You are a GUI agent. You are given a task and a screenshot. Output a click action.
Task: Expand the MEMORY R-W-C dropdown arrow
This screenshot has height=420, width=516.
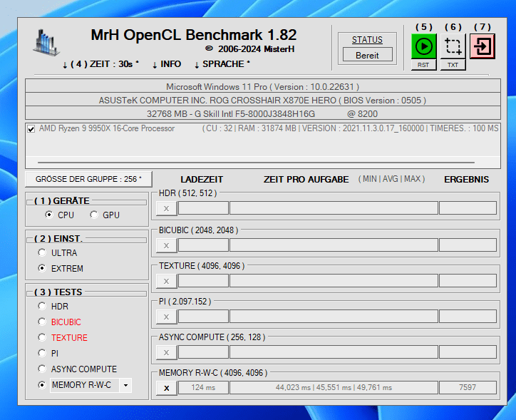(125, 385)
